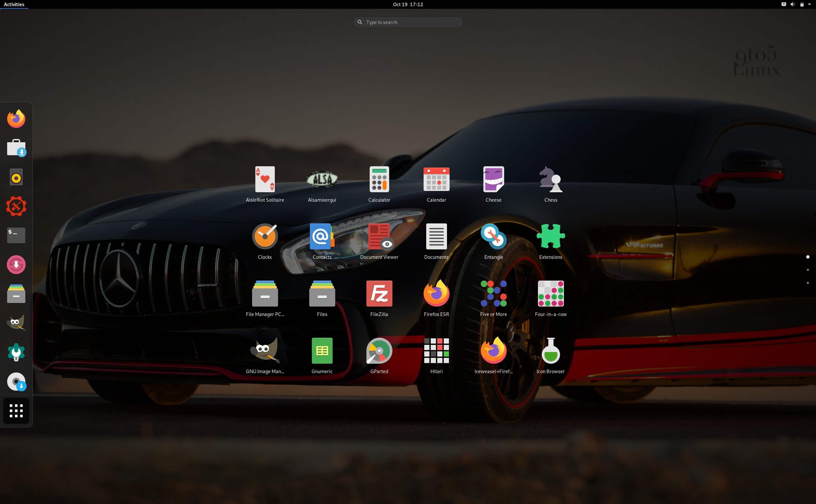Open GParted partition editor

(x=379, y=356)
